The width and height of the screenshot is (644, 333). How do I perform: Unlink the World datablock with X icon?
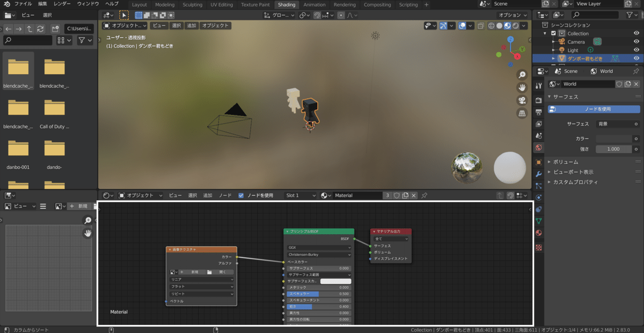tap(636, 84)
